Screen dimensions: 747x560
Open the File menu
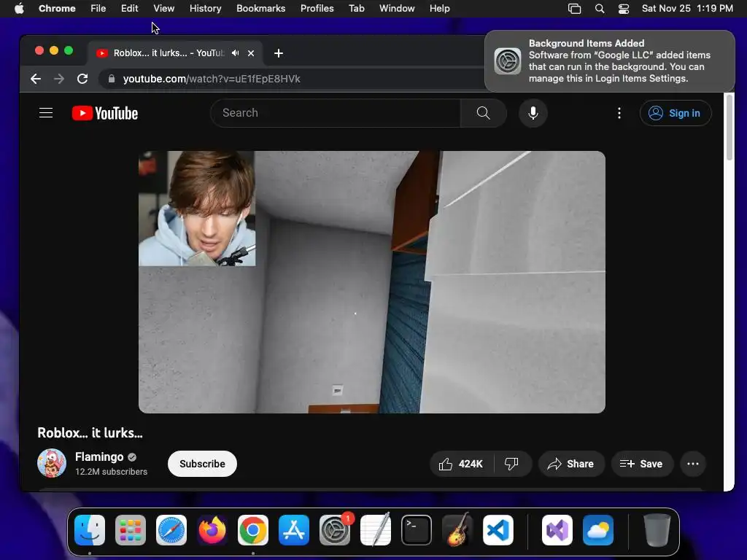[98, 8]
